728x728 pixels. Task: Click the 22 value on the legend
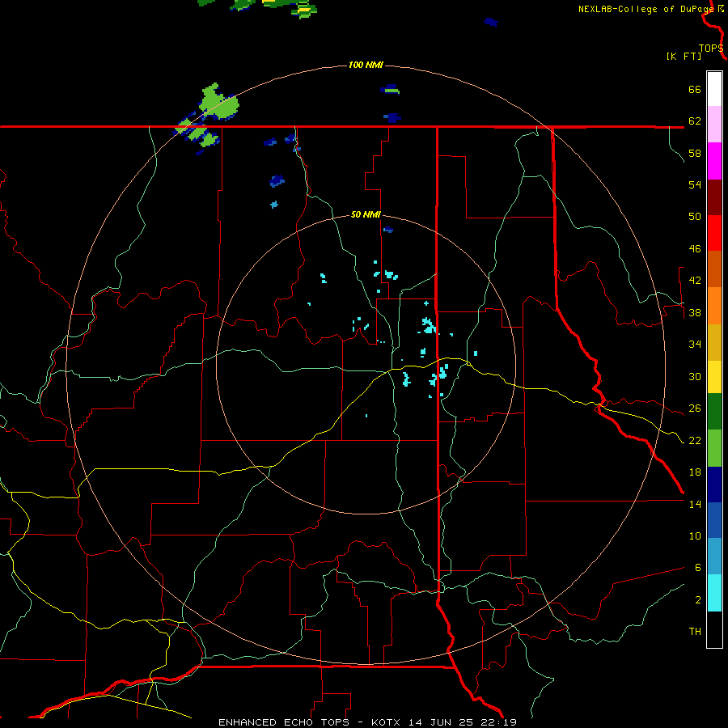tap(695, 440)
